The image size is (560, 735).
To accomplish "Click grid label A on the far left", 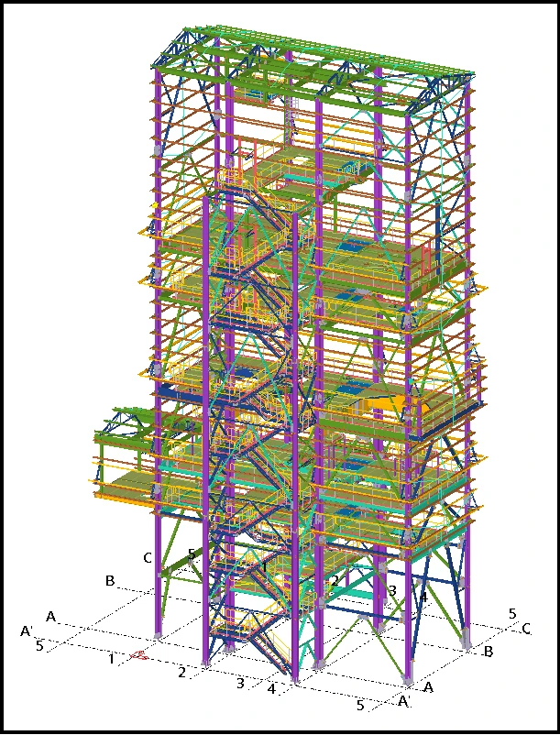I will (x=51, y=616).
